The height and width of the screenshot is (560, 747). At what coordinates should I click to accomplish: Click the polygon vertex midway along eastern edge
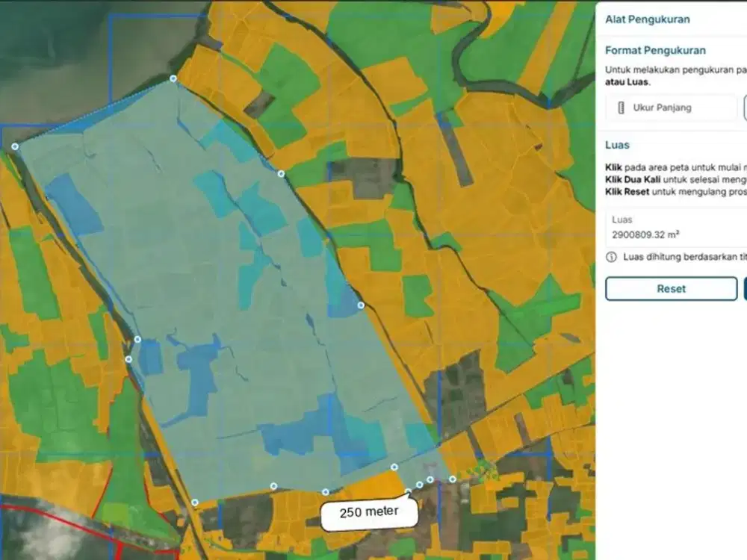click(x=361, y=305)
